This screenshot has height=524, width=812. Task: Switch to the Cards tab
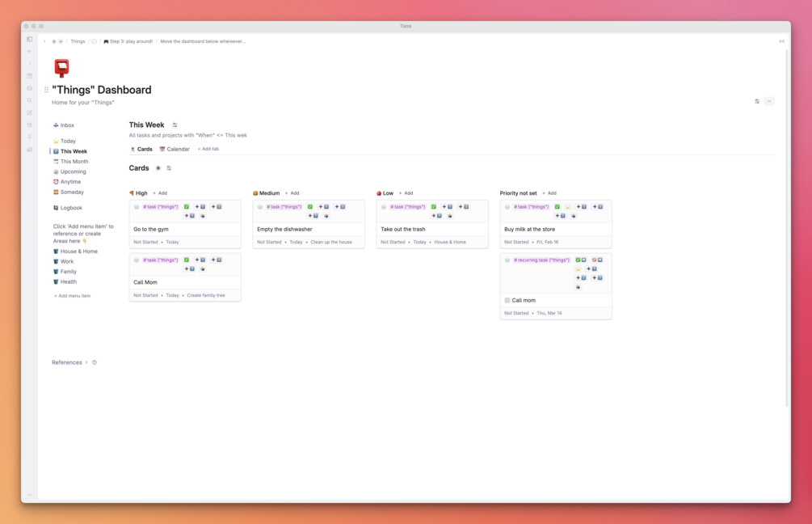point(141,150)
